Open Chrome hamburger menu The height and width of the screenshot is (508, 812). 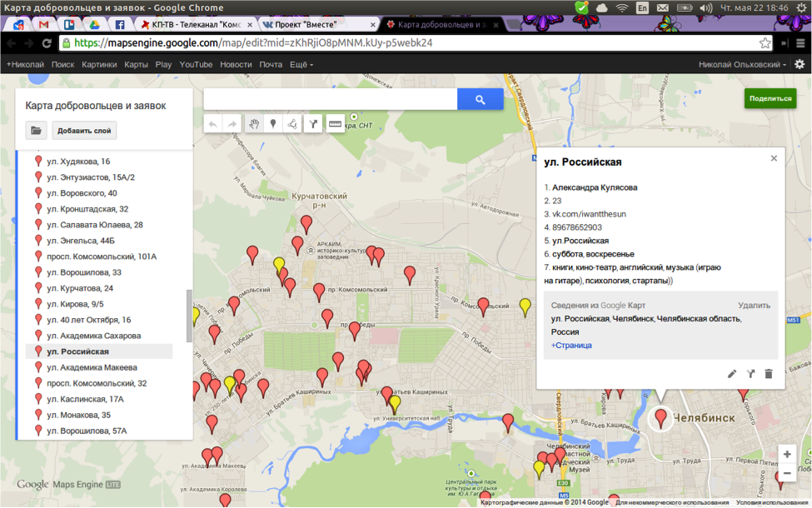click(x=800, y=43)
